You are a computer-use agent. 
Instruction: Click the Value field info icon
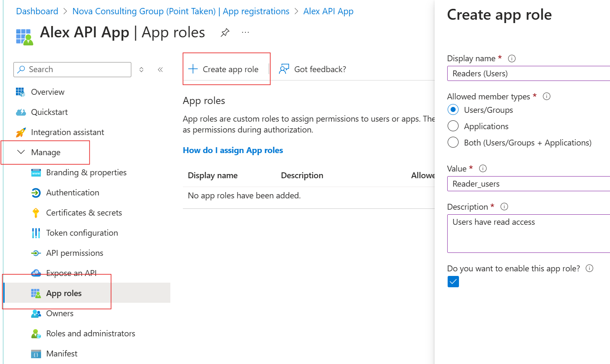click(482, 169)
